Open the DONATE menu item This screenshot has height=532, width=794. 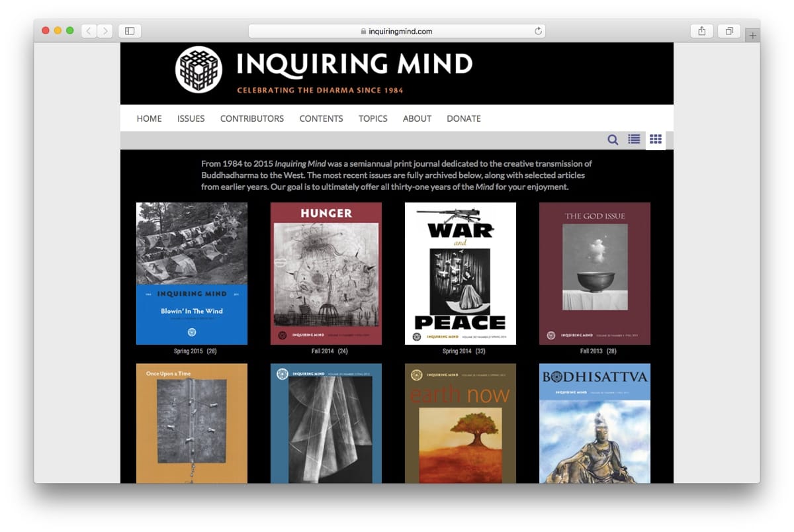(x=464, y=118)
